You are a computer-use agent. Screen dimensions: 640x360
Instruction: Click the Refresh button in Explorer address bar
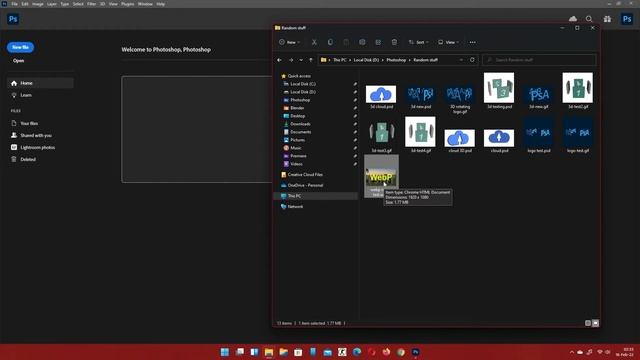pos(472,60)
